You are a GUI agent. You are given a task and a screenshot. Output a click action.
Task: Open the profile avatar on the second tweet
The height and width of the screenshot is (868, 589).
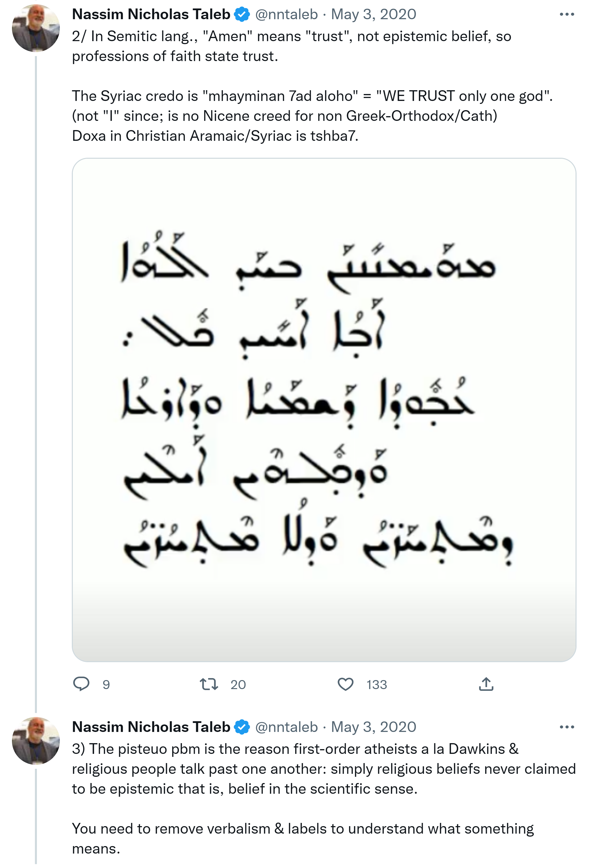tap(36, 740)
